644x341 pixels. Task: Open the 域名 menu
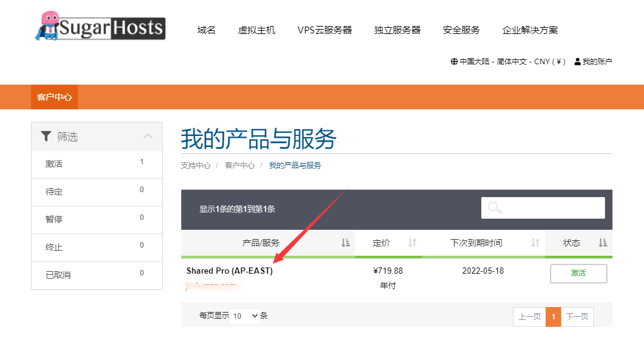click(x=206, y=30)
